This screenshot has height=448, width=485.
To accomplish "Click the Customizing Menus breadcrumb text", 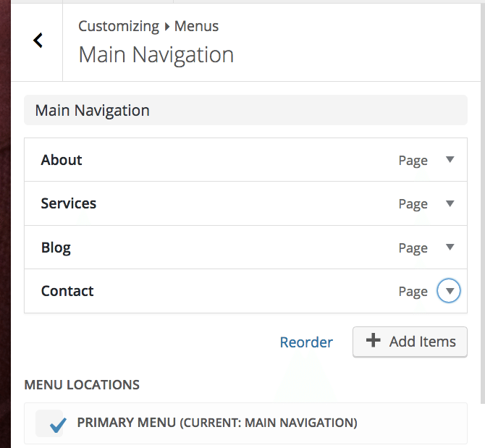I will [148, 27].
